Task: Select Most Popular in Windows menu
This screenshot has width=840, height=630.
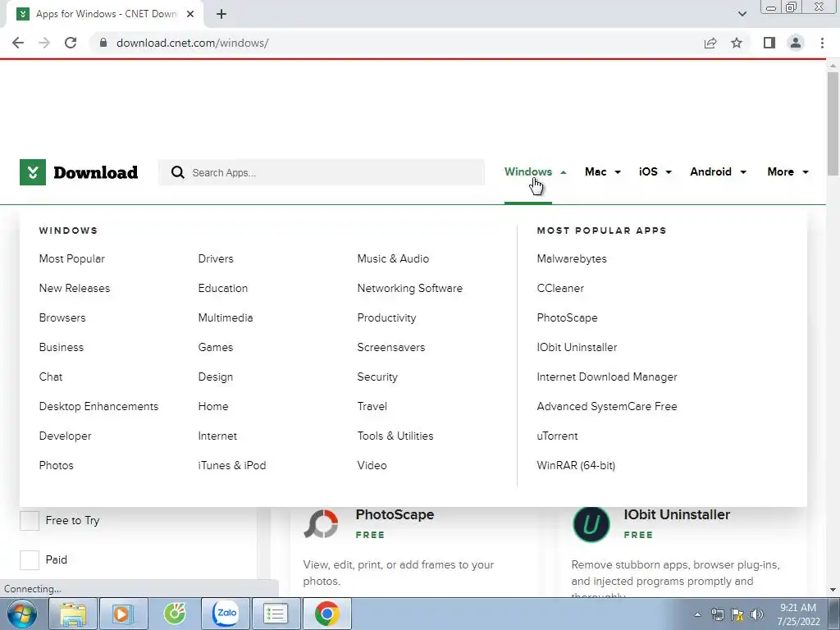Action: [x=72, y=258]
